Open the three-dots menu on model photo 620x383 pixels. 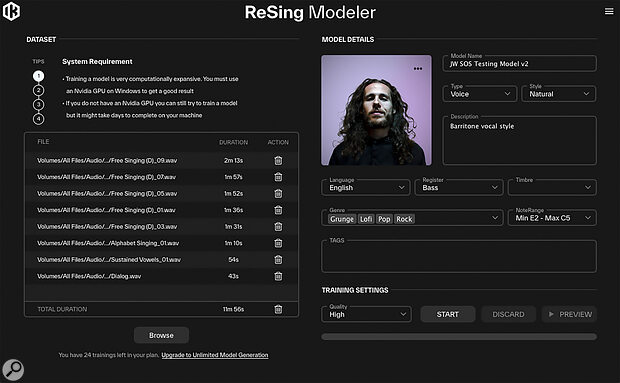coord(418,68)
